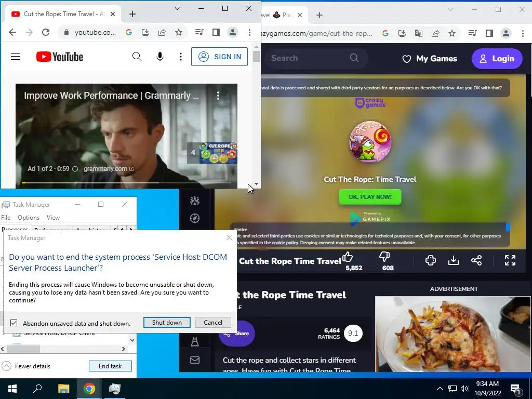Click the pizza advertisement image
The height and width of the screenshot is (399, 532).
coord(453,334)
